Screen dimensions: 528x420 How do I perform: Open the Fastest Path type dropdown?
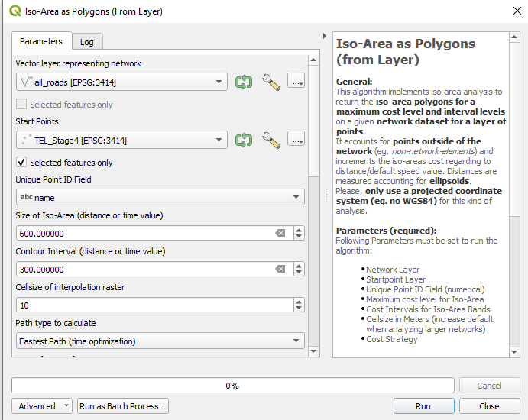point(160,341)
